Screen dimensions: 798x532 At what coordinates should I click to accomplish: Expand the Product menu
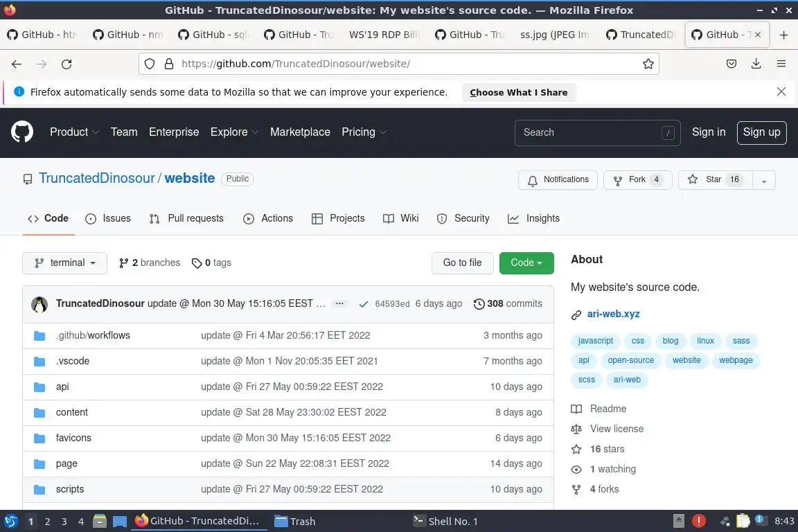pyautogui.click(x=74, y=132)
